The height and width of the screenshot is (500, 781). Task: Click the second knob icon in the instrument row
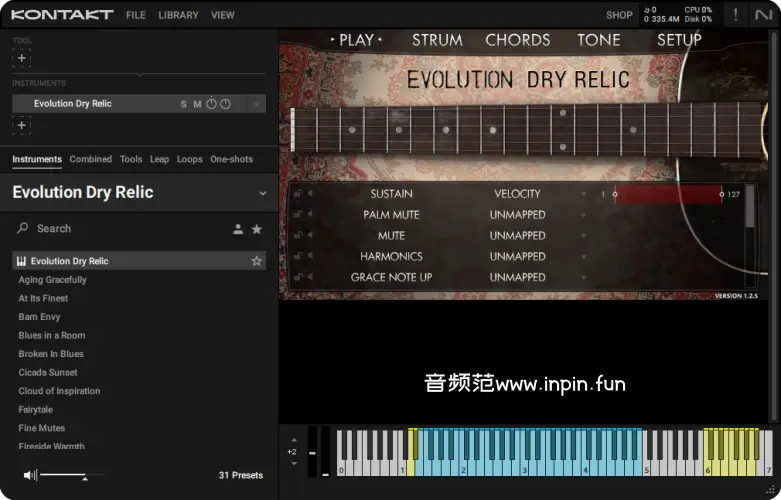coord(226,104)
